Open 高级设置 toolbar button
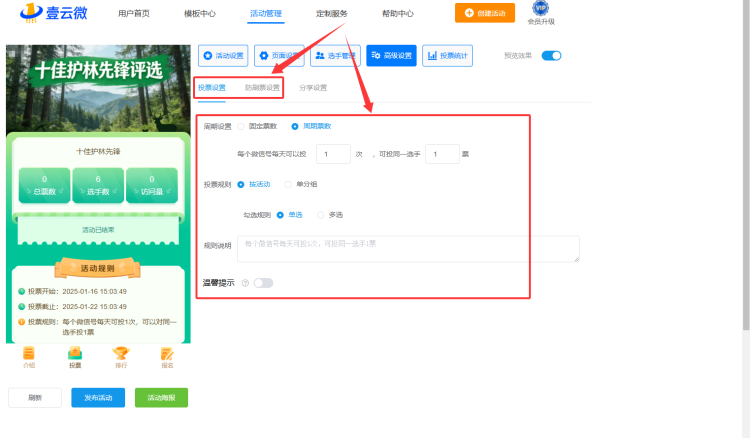 [391, 55]
